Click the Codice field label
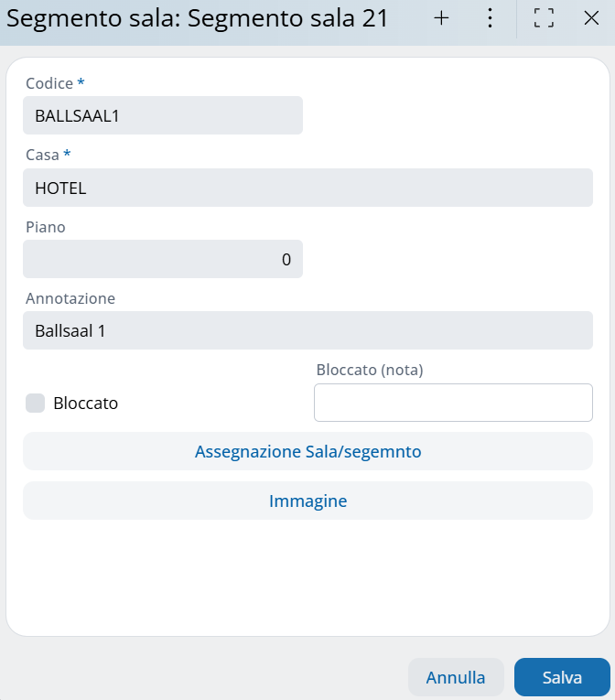This screenshot has height=700, width=615. [49, 83]
